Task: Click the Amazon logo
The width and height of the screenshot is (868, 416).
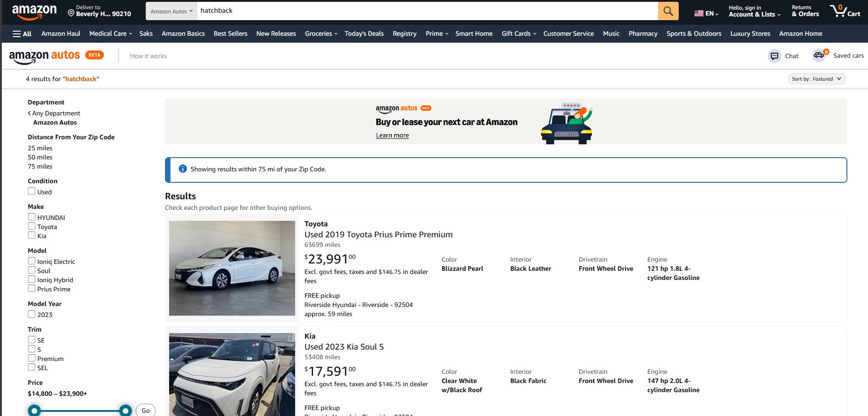Action: pyautogui.click(x=34, y=12)
